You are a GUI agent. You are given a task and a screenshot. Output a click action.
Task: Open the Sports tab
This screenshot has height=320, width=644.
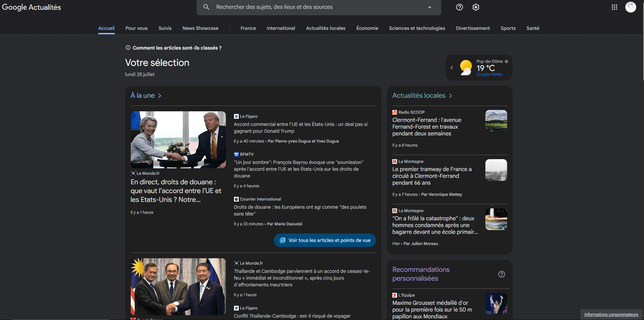tap(508, 28)
